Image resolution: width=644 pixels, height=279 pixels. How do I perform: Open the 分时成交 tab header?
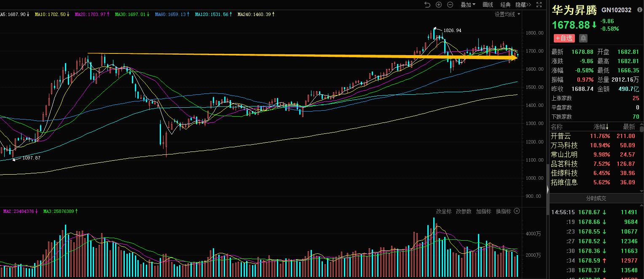click(x=596, y=198)
